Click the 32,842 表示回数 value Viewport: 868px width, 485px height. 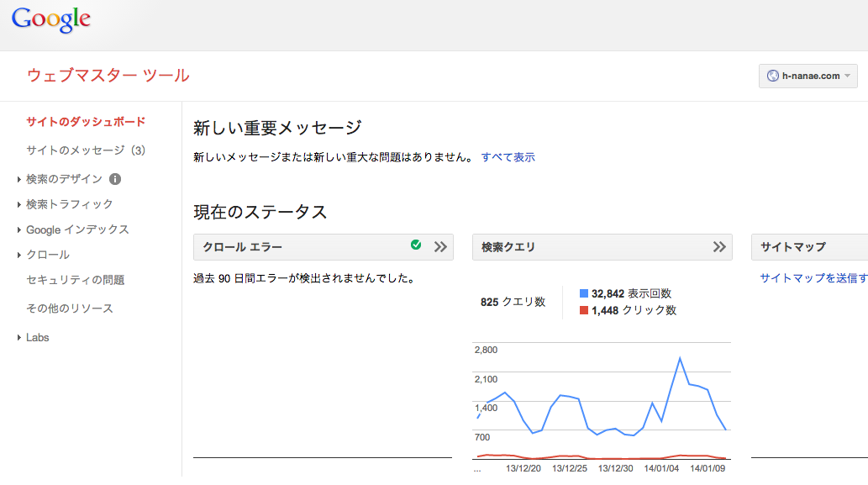631,293
